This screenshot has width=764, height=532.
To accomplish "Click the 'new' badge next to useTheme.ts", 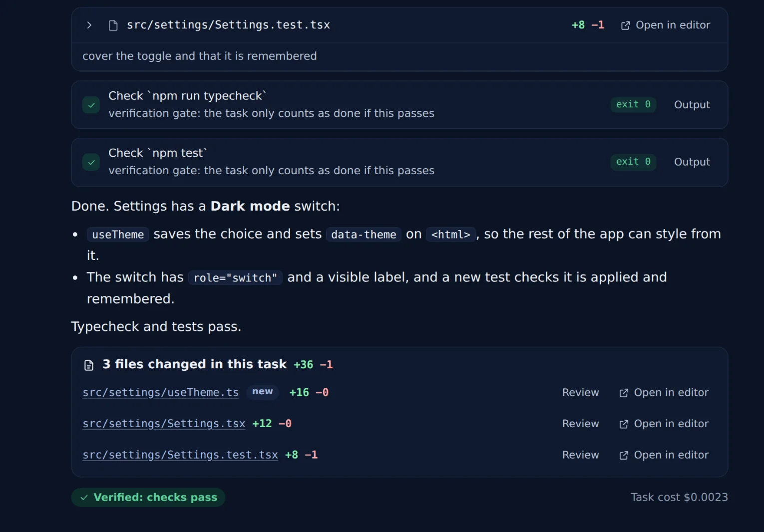I will tap(263, 392).
